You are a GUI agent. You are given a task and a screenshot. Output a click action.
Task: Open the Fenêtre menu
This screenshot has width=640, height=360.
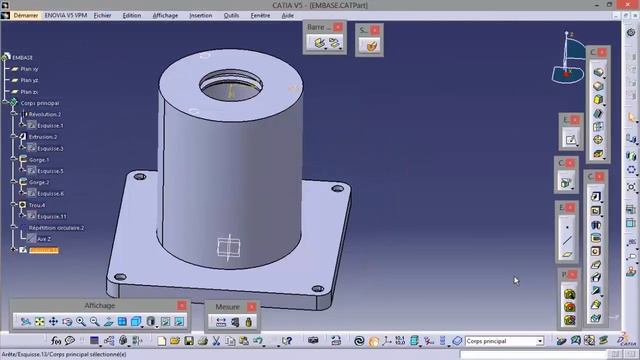260,15
